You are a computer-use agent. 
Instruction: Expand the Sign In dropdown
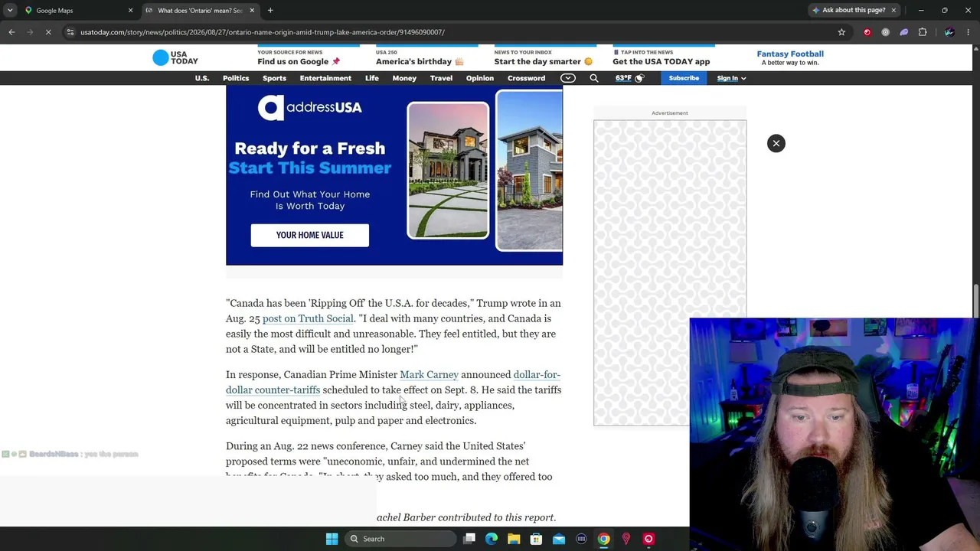(731, 78)
